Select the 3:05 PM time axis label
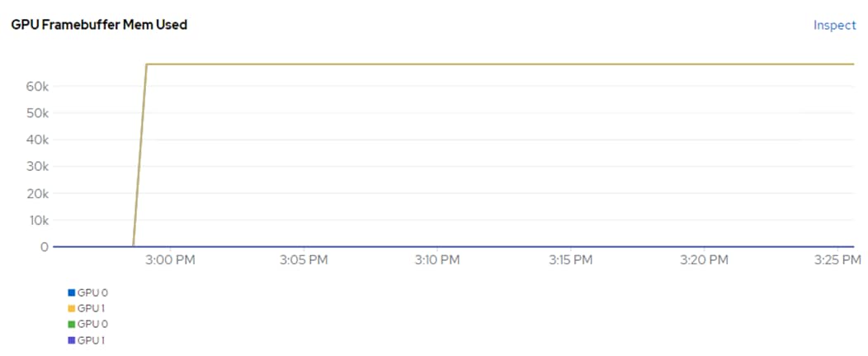 304,260
